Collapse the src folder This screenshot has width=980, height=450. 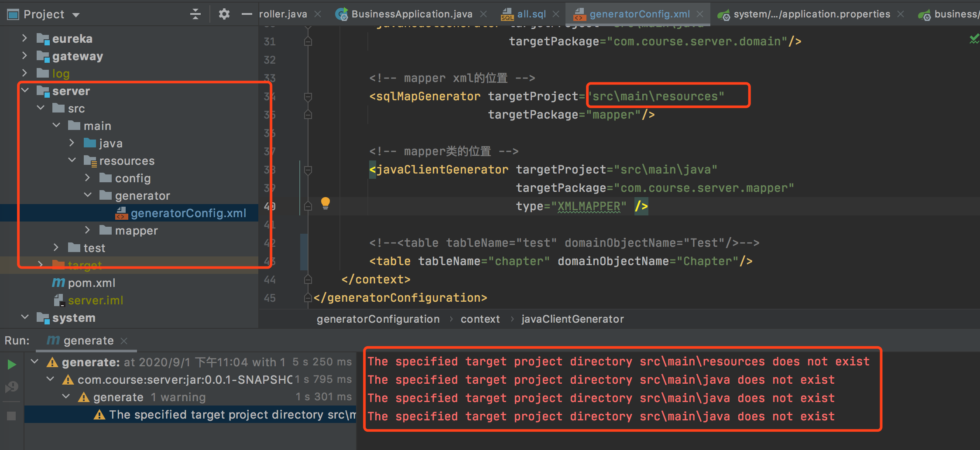click(x=41, y=108)
